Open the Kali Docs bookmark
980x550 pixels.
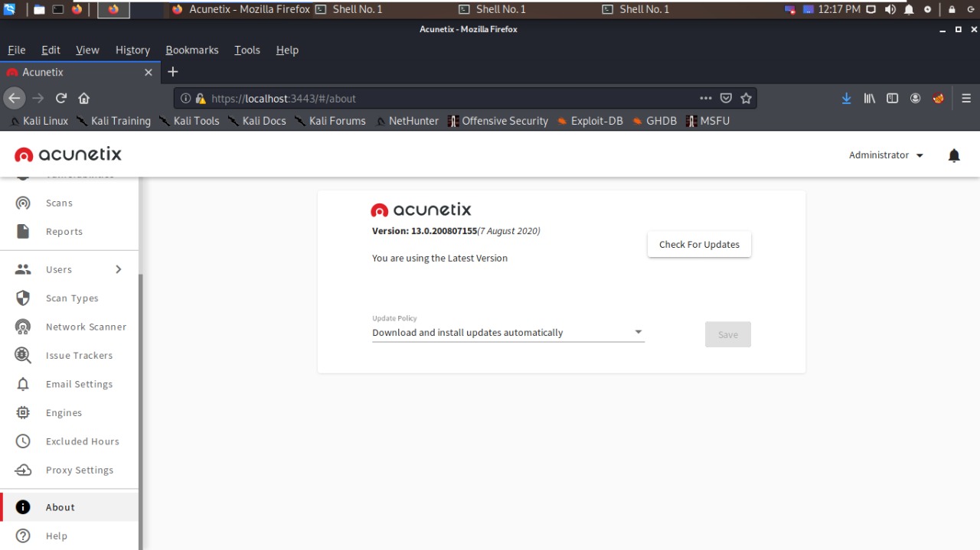click(257, 121)
